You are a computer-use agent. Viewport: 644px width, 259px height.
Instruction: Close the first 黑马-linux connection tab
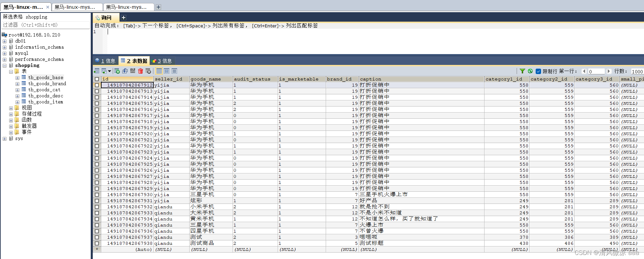(48, 7)
